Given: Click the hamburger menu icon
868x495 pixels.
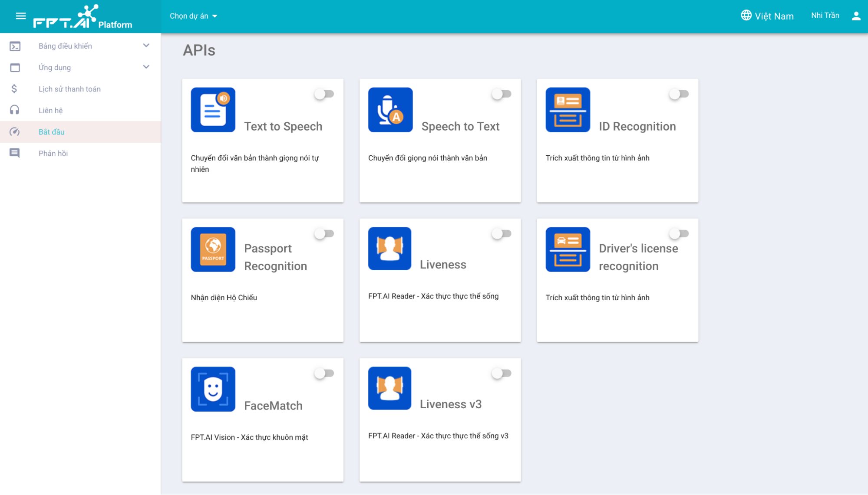Looking at the screenshot, I should tap(20, 16).
